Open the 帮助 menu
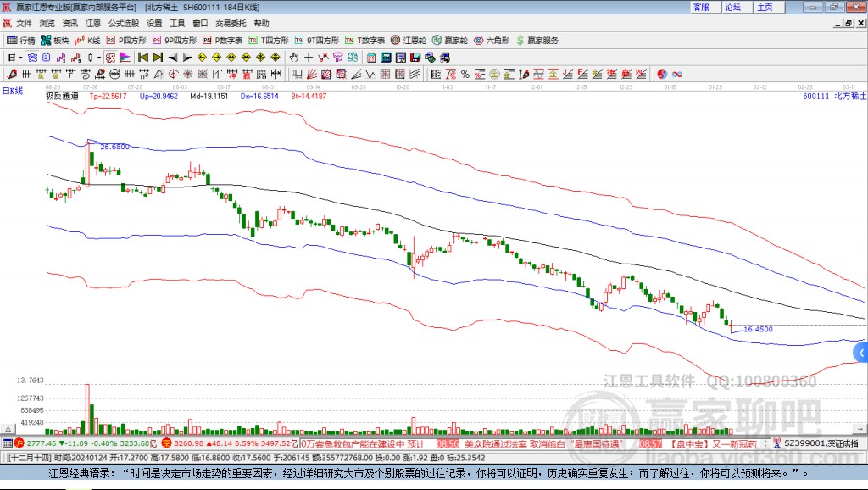 pos(261,23)
